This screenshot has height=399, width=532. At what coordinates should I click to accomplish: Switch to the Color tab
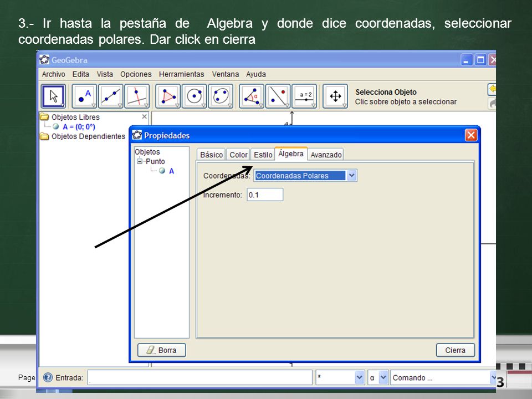coord(238,155)
